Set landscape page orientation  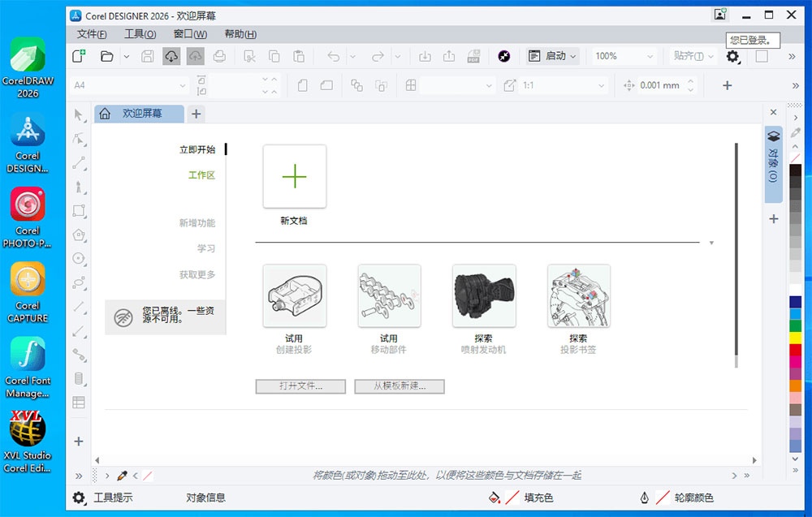[x=326, y=84]
